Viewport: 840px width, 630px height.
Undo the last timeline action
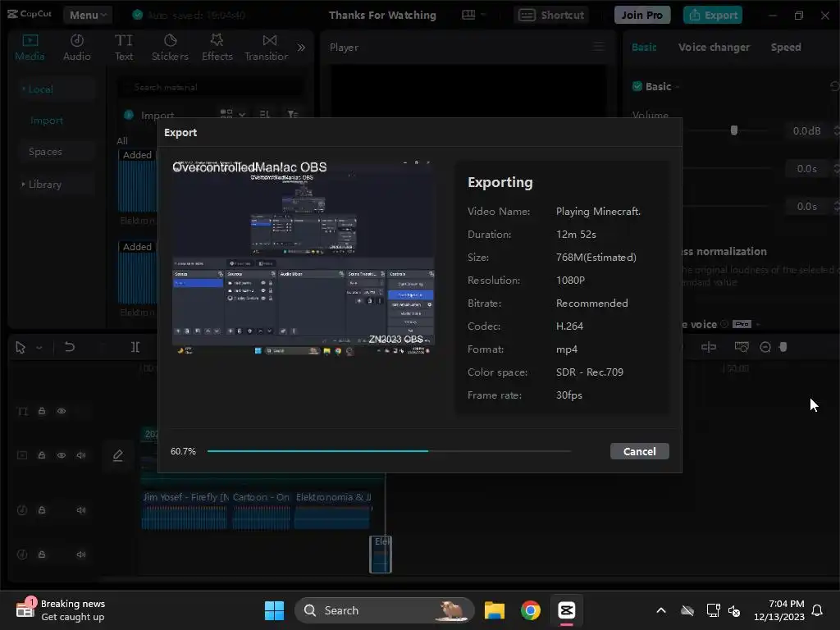(70, 347)
